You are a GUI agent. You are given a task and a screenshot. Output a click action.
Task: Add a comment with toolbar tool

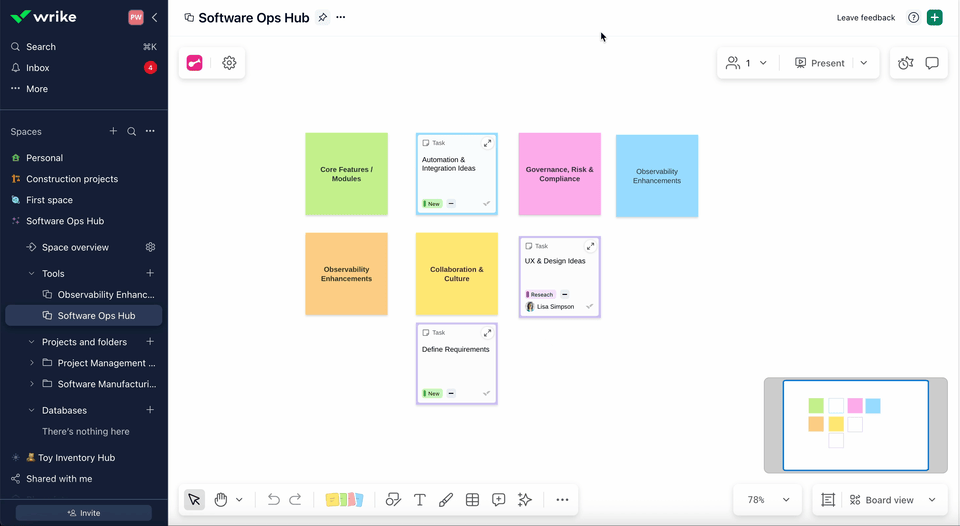498,500
